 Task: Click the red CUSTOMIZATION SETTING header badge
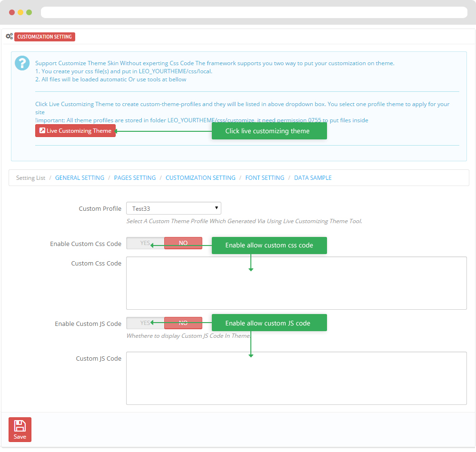tap(45, 37)
